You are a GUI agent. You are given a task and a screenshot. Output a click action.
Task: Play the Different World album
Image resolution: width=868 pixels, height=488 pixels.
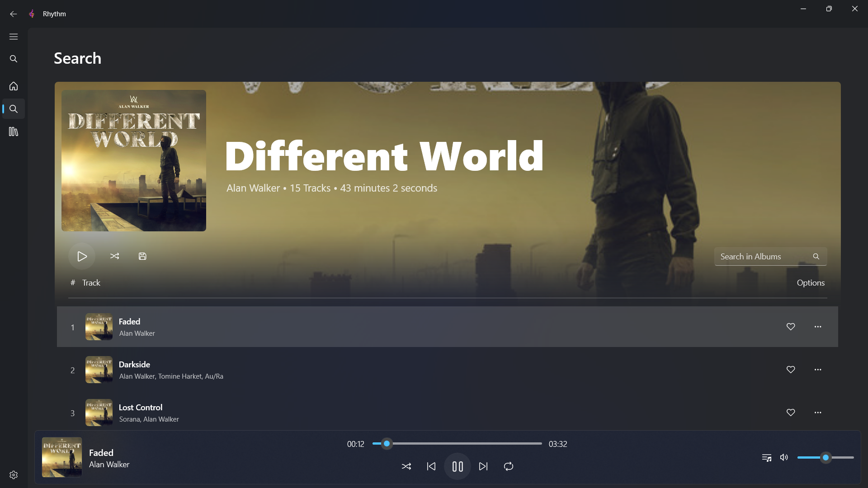pos(82,256)
